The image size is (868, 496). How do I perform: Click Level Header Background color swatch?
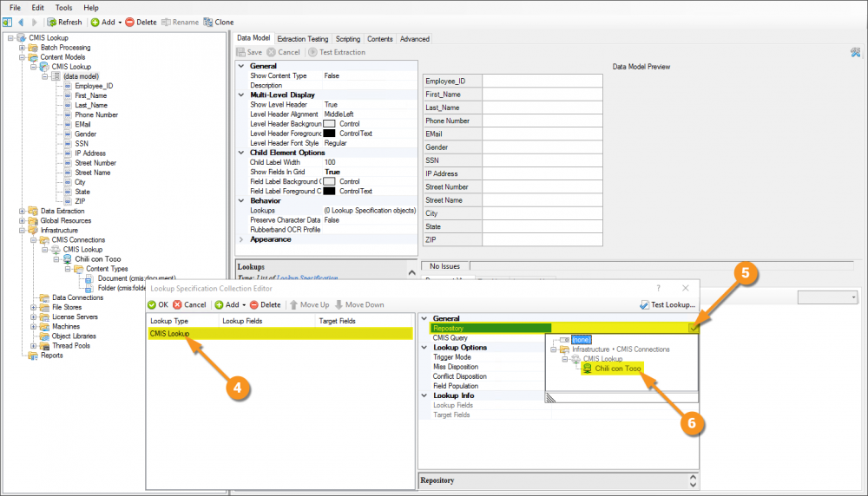[329, 124]
